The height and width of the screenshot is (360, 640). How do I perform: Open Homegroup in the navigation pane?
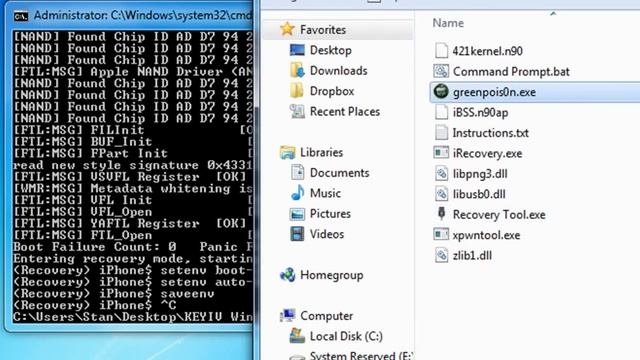click(332, 275)
